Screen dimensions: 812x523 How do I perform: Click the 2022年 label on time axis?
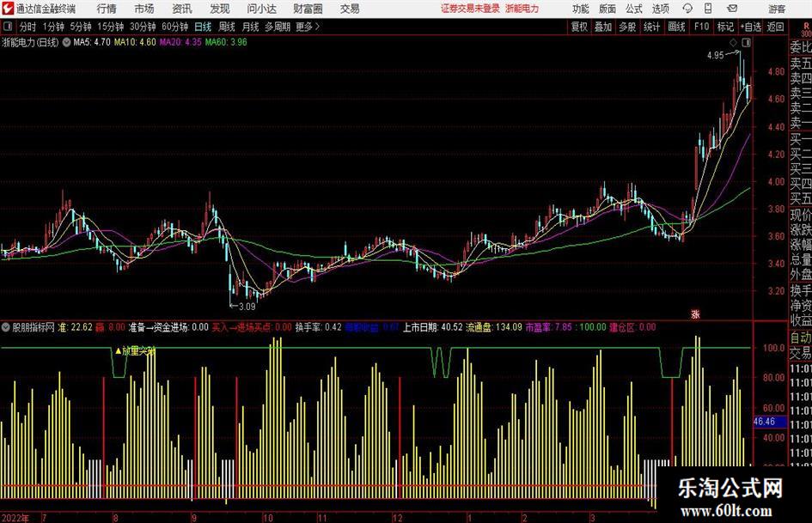[x=15, y=518]
